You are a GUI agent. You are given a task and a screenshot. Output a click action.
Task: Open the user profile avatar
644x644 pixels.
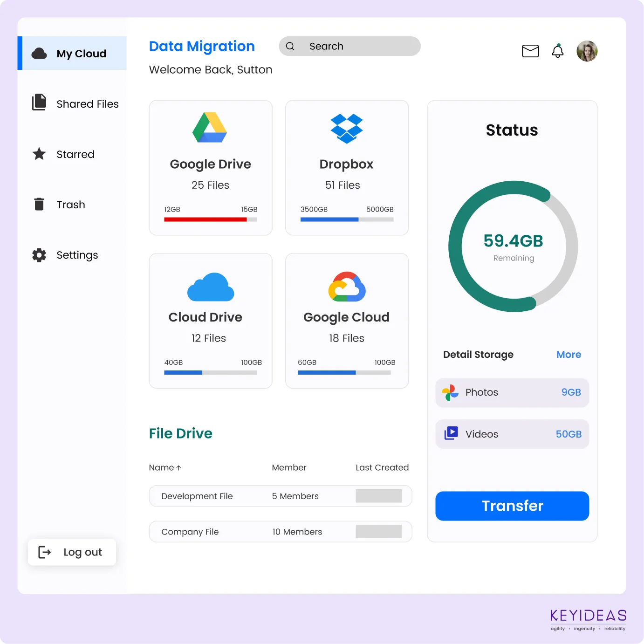tap(587, 51)
